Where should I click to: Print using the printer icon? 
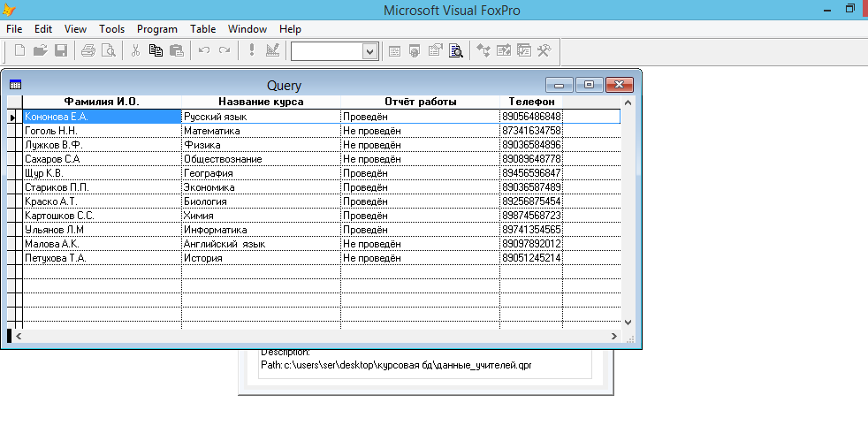(88, 51)
